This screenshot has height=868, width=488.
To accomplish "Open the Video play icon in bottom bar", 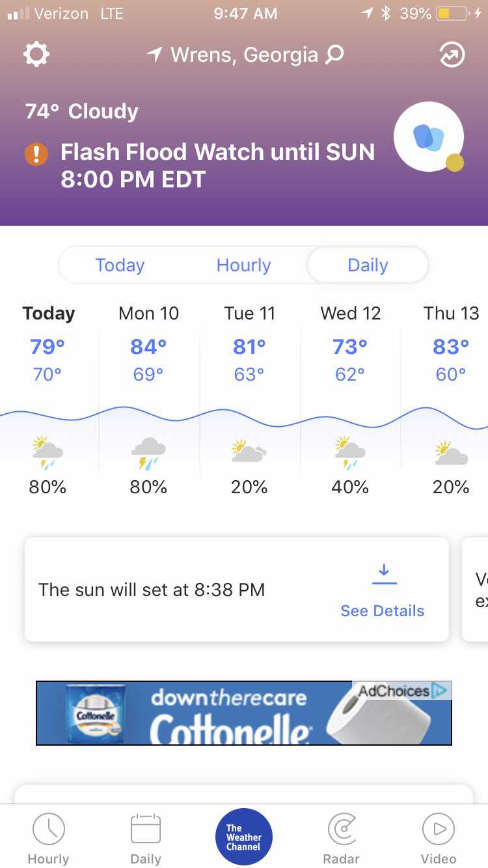I will tap(439, 838).
